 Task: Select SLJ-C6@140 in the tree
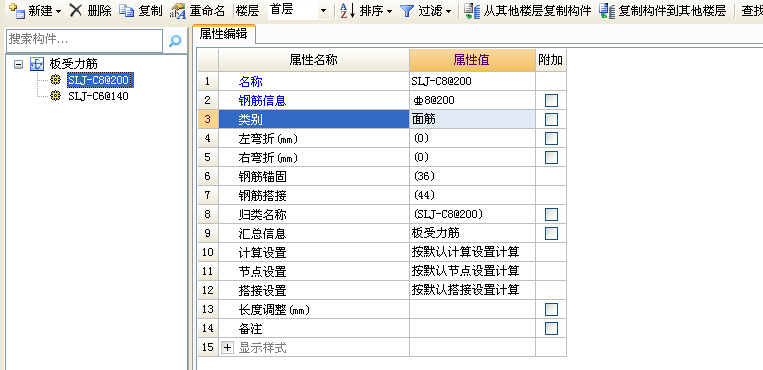98,96
